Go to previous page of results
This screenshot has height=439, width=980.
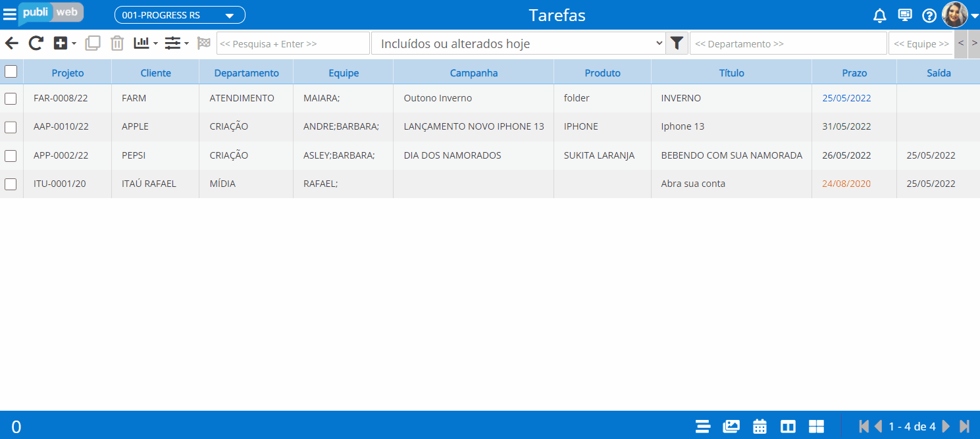878,426
